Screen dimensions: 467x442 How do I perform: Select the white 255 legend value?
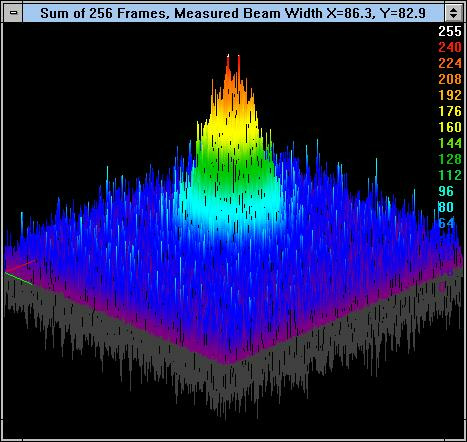pyautogui.click(x=450, y=31)
